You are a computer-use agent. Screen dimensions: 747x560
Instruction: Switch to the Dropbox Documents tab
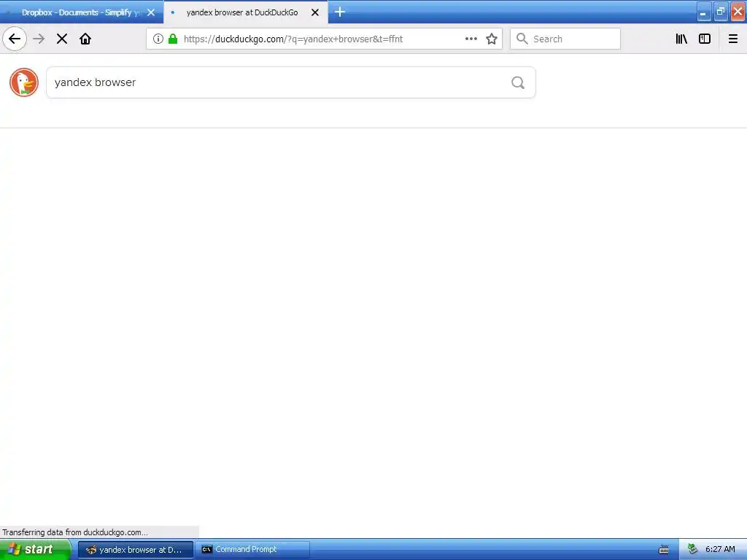click(x=82, y=12)
